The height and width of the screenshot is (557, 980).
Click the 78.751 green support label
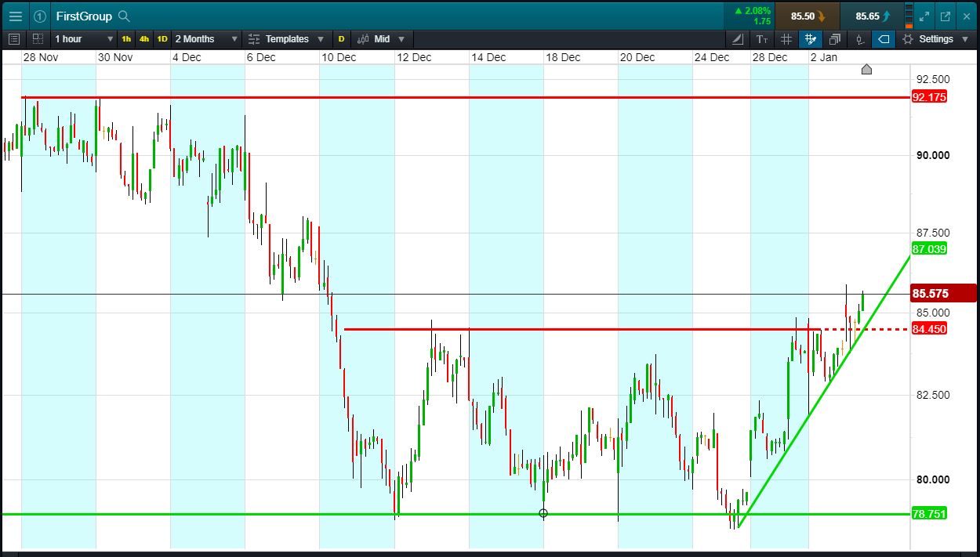point(930,514)
